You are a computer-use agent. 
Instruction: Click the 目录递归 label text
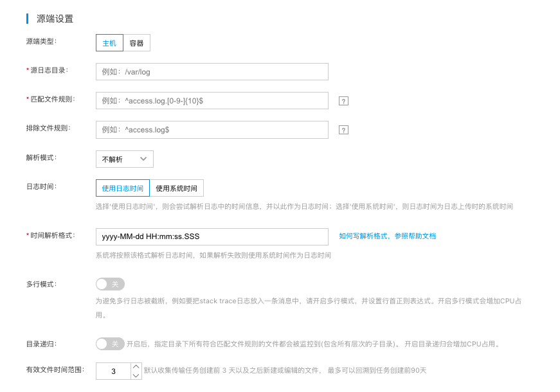click(41, 344)
